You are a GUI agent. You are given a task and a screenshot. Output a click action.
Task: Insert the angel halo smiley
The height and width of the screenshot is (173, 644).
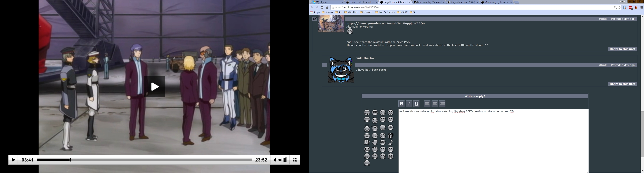pos(367,128)
